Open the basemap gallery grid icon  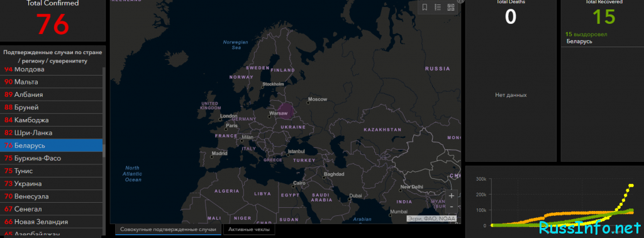(450, 7)
